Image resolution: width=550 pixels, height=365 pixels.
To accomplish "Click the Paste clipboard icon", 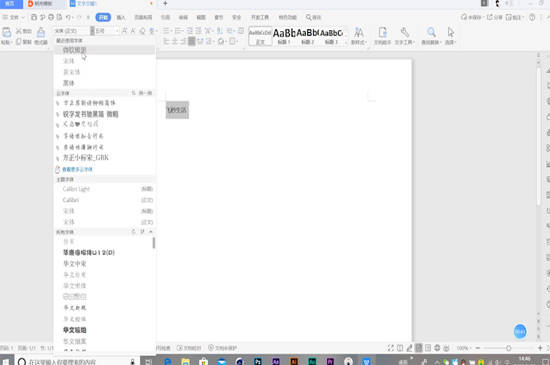I will [6, 32].
